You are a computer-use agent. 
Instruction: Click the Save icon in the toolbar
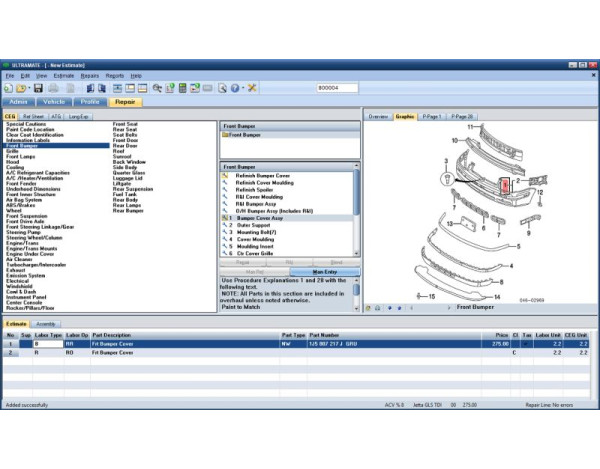(38, 88)
